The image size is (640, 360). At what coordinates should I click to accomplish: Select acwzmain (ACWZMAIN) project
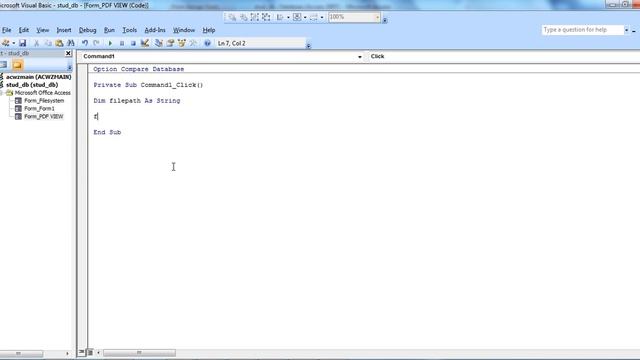[x=38, y=77]
